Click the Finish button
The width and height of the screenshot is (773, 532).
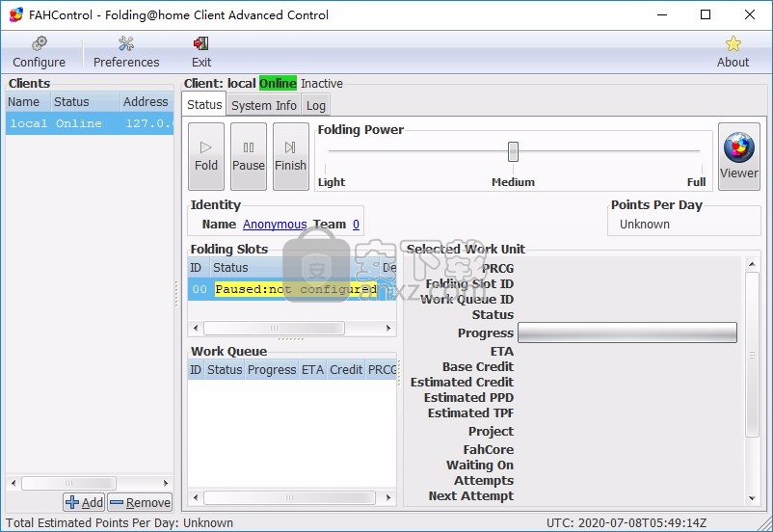click(291, 156)
